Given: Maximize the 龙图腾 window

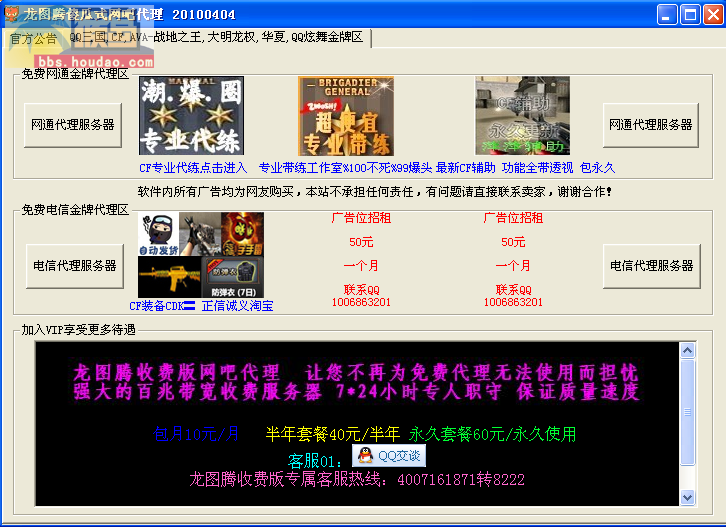Looking at the screenshot, I should click(690, 14).
